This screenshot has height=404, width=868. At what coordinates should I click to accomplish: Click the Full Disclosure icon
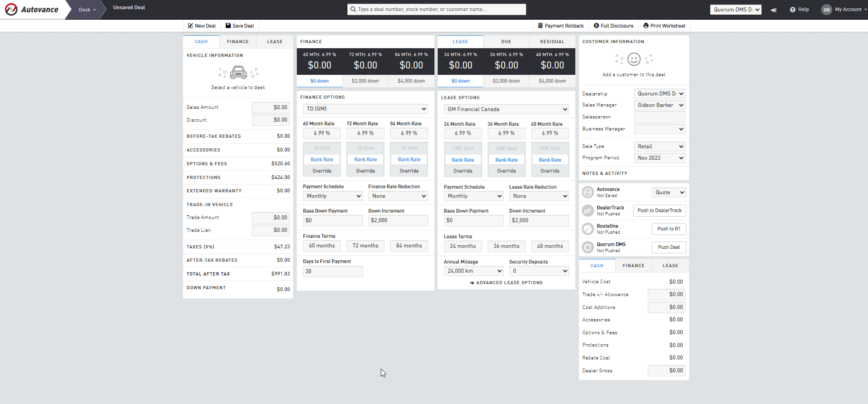click(x=596, y=26)
